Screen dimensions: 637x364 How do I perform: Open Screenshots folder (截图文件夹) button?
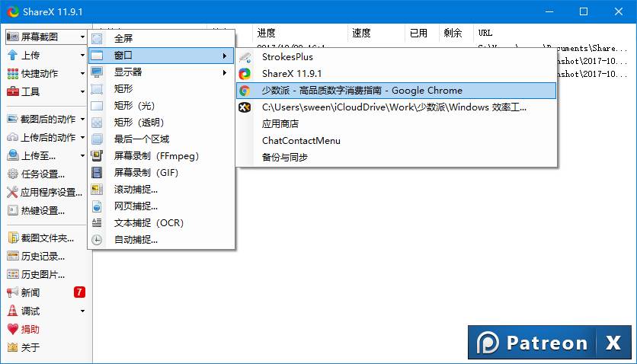pyautogui.click(x=46, y=238)
